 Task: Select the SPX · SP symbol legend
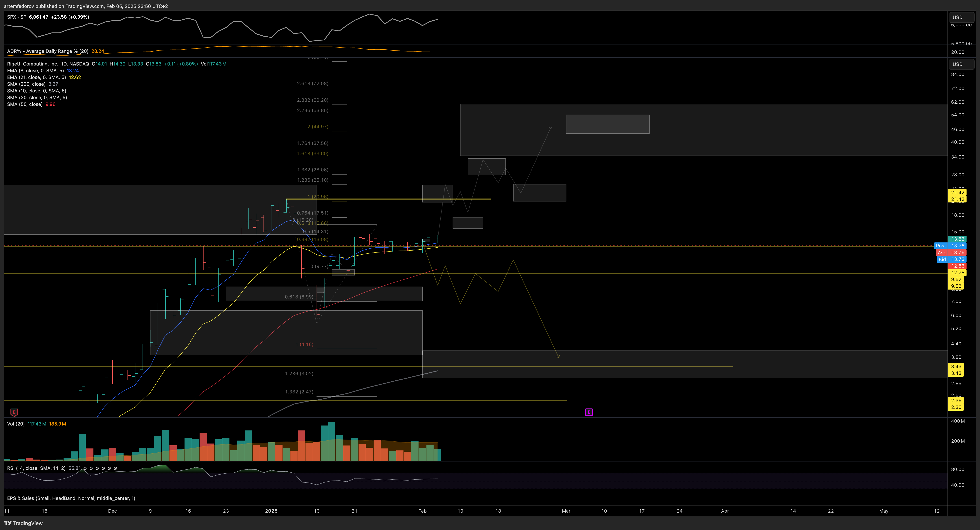click(48, 17)
